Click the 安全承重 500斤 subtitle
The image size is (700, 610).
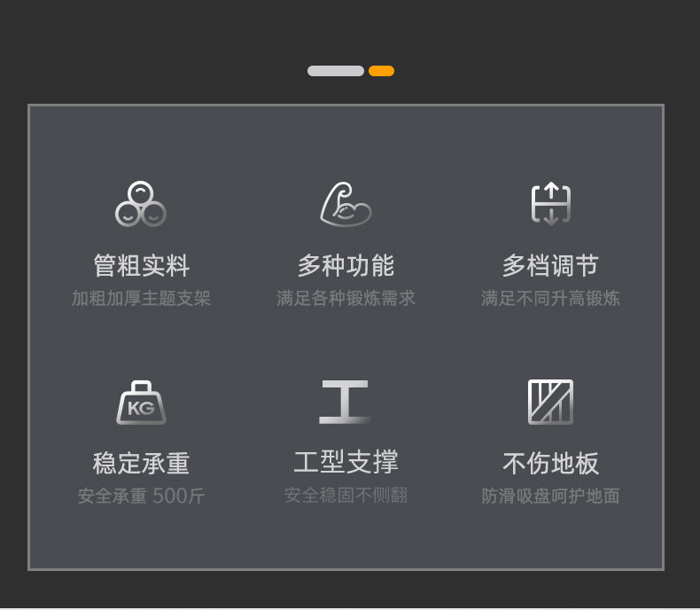(x=141, y=496)
